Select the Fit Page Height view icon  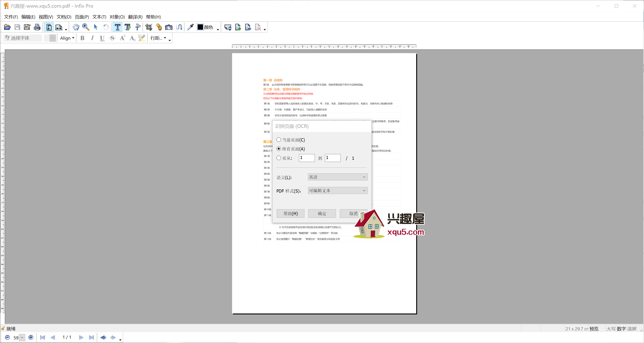point(49,27)
